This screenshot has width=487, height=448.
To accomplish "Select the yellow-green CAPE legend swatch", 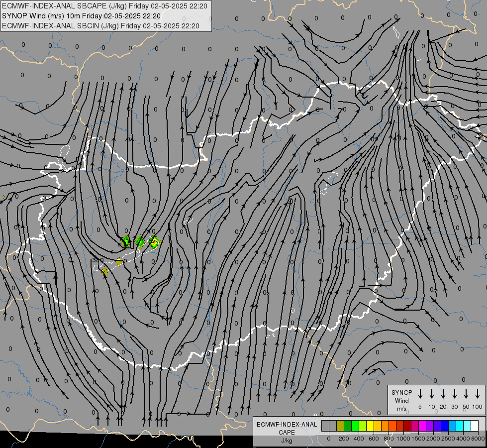I will click(x=363, y=426).
